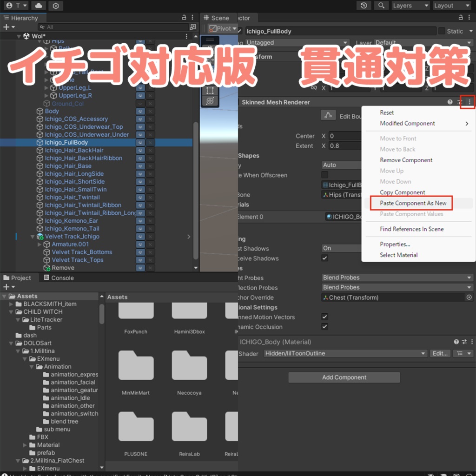The image size is (476, 476).
Task: Toggle the Static checkbox
Action: tap(442, 31)
